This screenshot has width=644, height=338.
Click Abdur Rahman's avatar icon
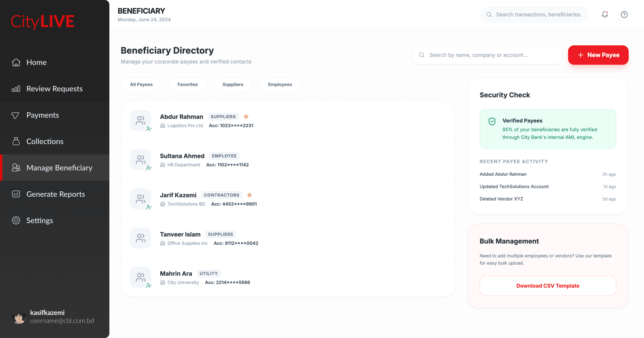[140, 121]
